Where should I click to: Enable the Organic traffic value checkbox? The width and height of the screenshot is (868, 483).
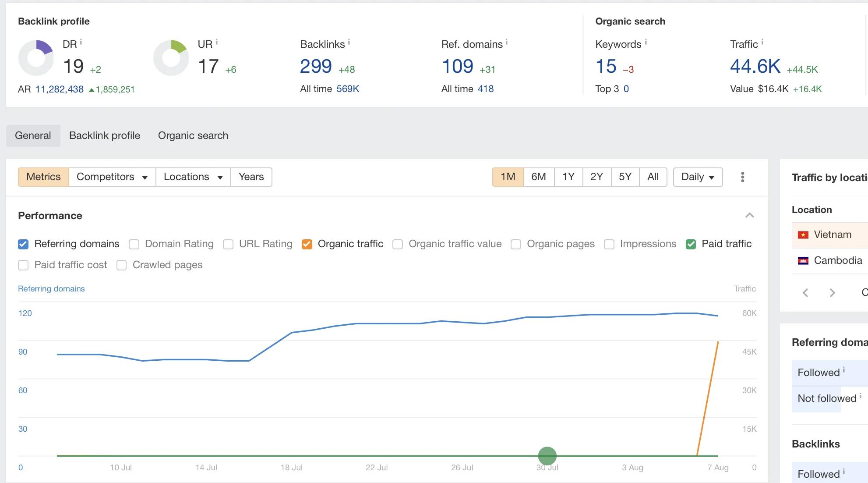[x=398, y=244]
